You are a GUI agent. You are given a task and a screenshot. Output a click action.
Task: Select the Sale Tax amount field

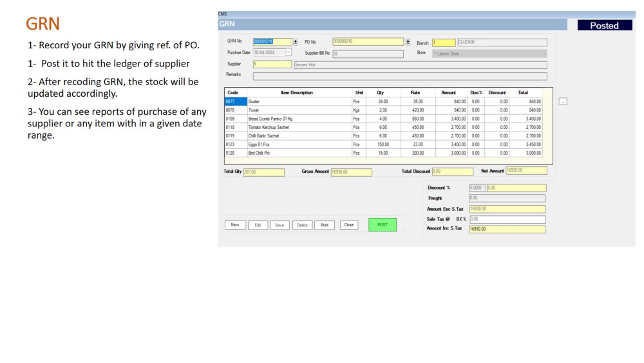507,219
